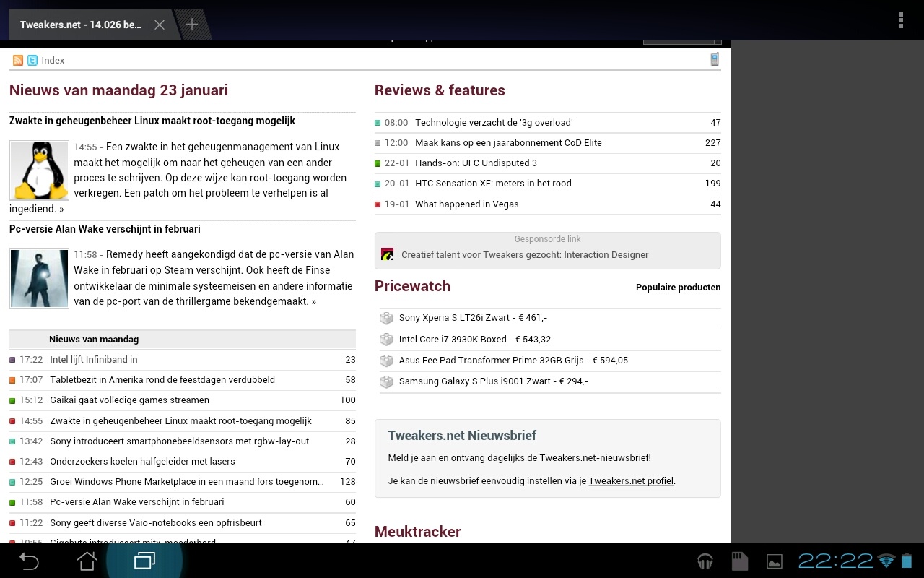Screen dimensions: 924x578
Task: Tap the headphones status icon
Action: (x=705, y=561)
